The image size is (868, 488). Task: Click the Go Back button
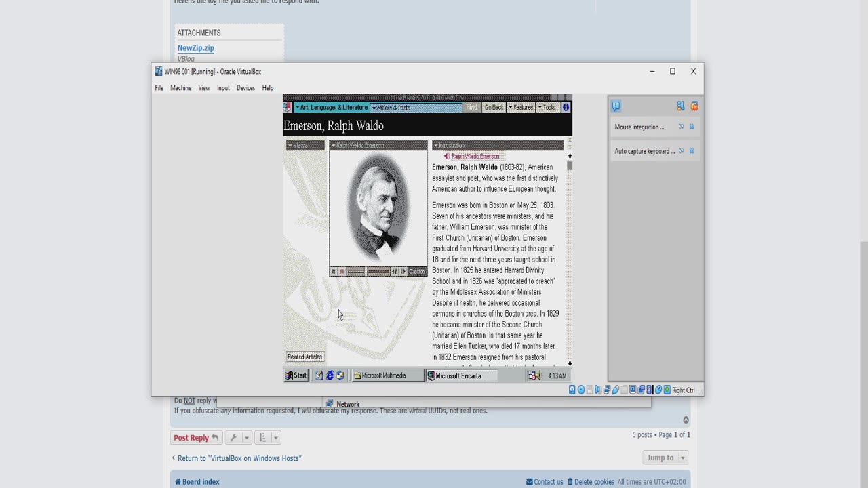pyautogui.click(x=494, y=107)
